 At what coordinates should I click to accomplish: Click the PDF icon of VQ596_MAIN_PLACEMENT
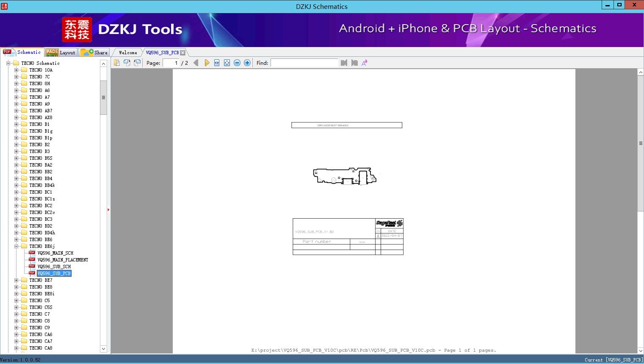(x=32, y=260)
